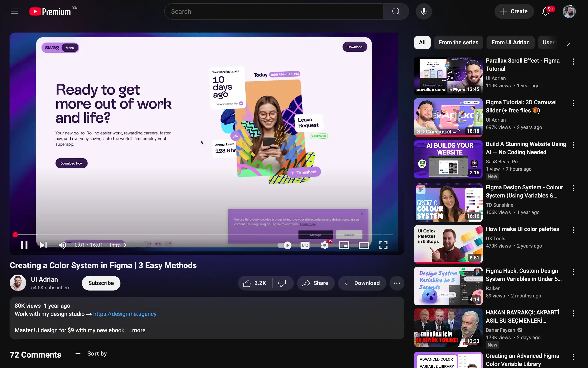Open more actions ellipsis under video
The image size is (588, 368).
397,283
